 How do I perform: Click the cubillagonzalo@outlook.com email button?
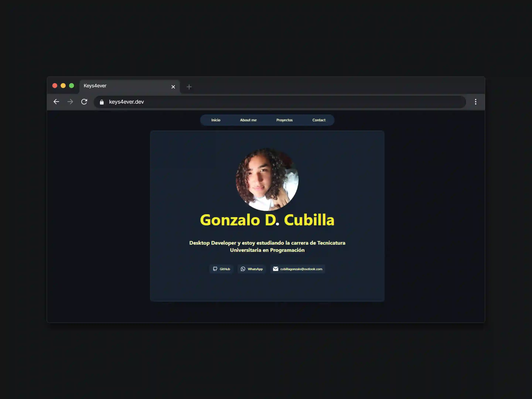(x=298, y=269)
